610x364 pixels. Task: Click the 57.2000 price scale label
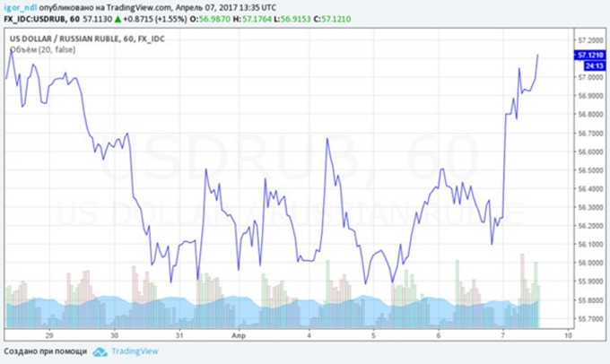point(590,40)
